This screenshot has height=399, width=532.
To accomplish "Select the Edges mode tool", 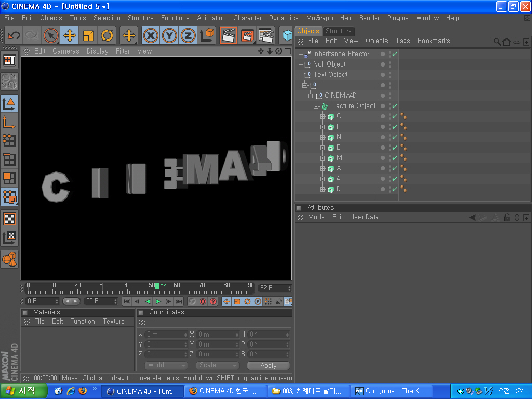I will click(9, 159).
